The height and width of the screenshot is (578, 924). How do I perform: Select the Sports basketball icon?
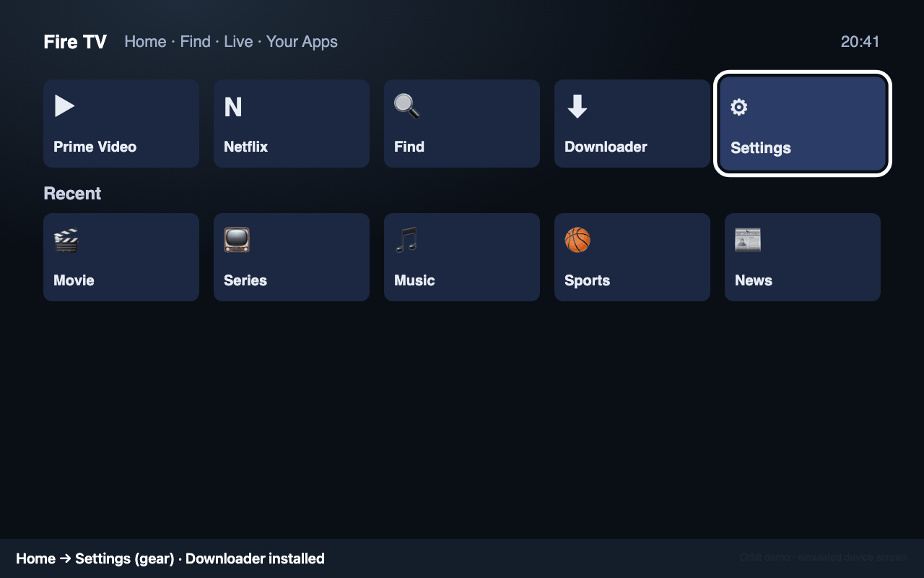coord(577,240)
